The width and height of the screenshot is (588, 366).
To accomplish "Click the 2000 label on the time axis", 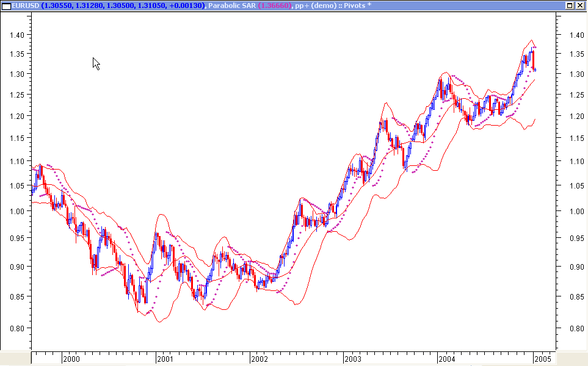I will pos(71,360).
